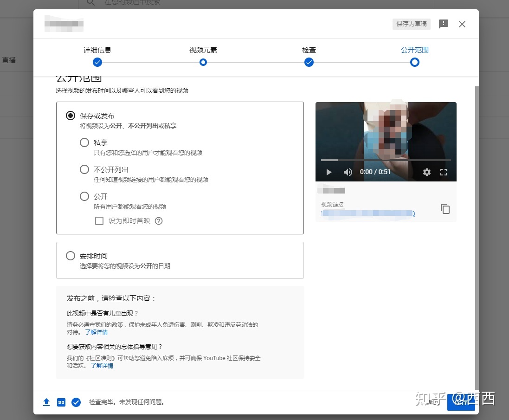Click the help icon beside 设为即时首映
The width and height of the screenshot is (509, 420).
point(158,221)
